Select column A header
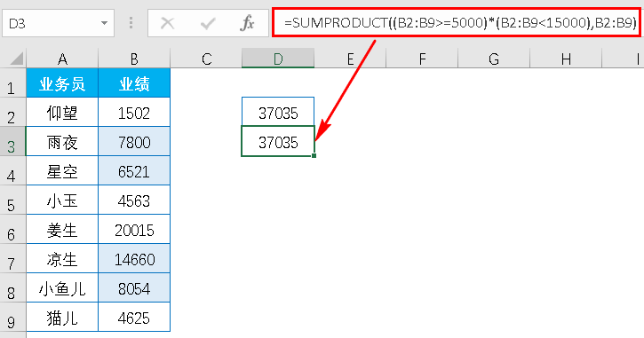Viewport: 644px width, 338px height. [62, 59]
